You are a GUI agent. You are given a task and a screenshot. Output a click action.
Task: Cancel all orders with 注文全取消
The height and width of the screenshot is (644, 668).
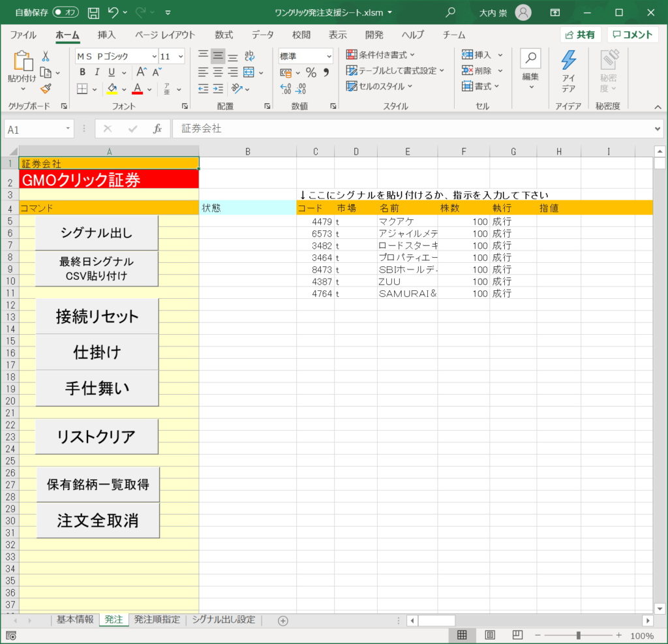98,521
